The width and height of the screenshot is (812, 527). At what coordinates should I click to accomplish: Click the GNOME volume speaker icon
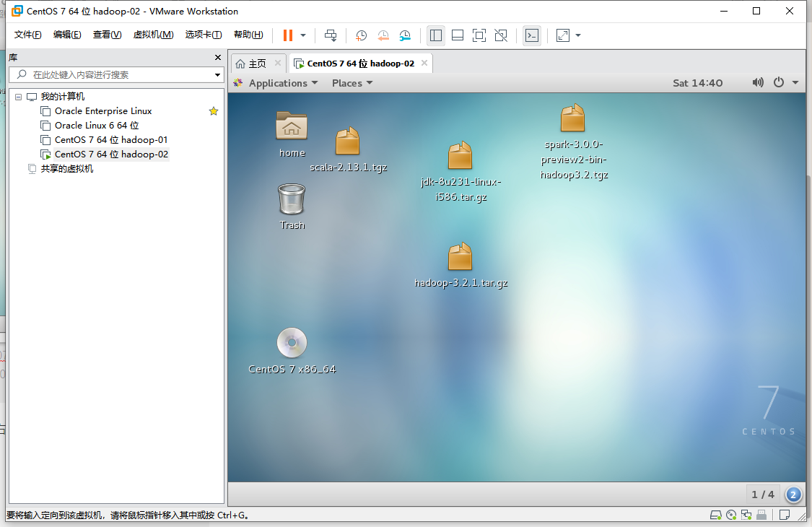(x=758, y=82)
